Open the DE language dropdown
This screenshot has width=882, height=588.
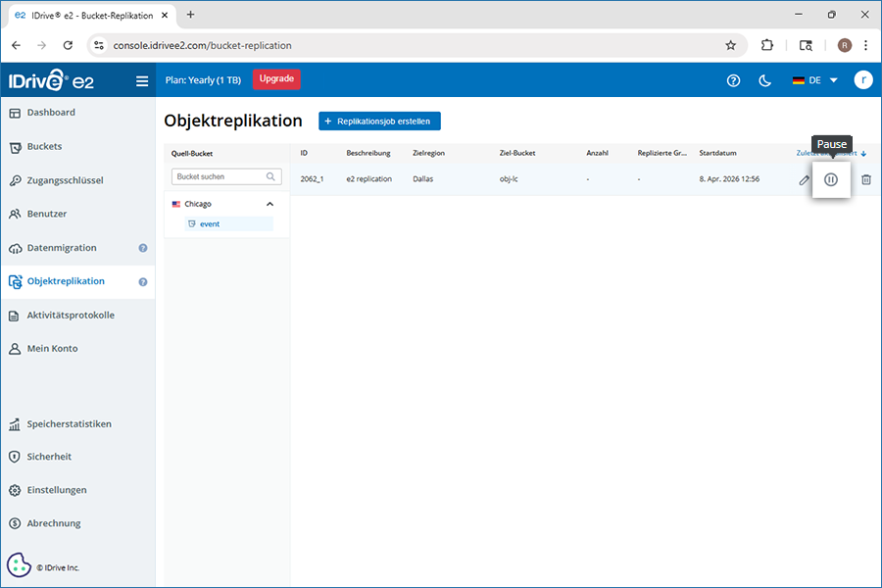click(815, 80)
